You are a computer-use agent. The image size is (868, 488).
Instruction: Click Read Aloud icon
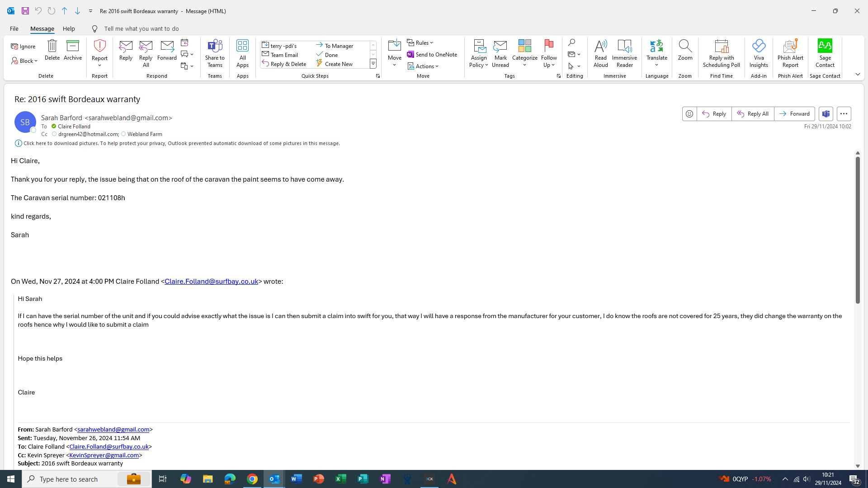tap(600, 46)
